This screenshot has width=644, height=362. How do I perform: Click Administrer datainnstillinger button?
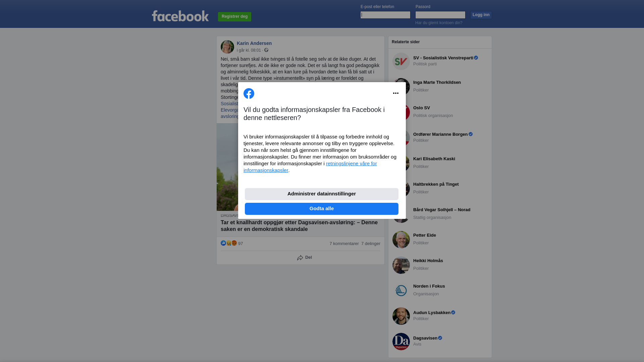[x=322, y=194]
